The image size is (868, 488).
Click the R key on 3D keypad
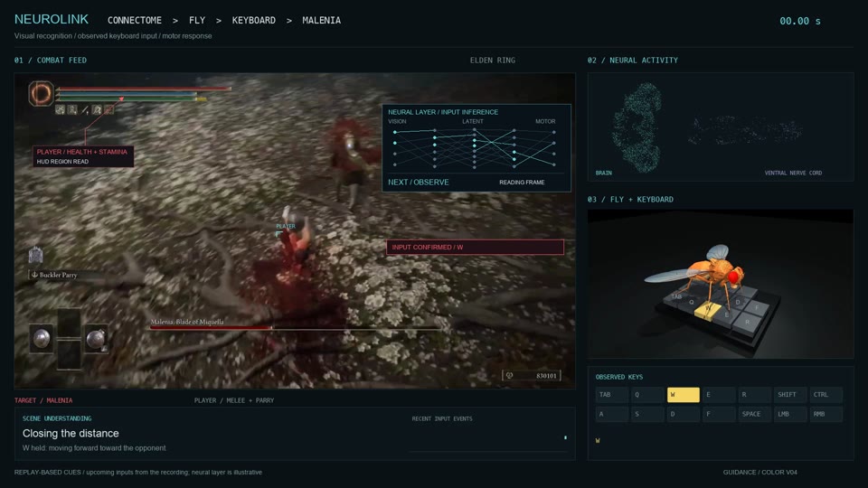coord(748,323)
